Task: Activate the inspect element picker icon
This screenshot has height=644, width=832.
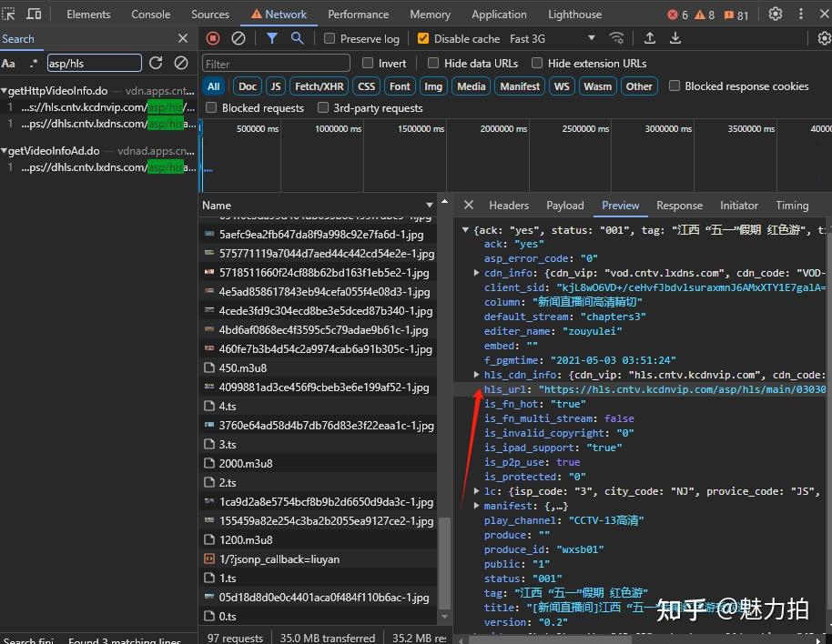Action: pos(8,14)
